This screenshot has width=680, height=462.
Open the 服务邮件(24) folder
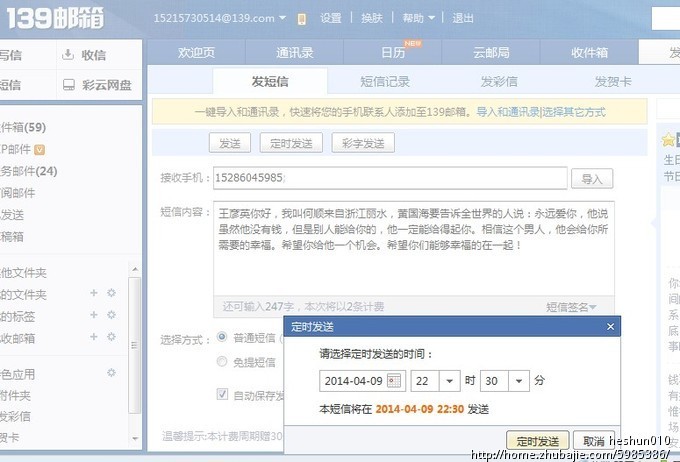[28, 171]
